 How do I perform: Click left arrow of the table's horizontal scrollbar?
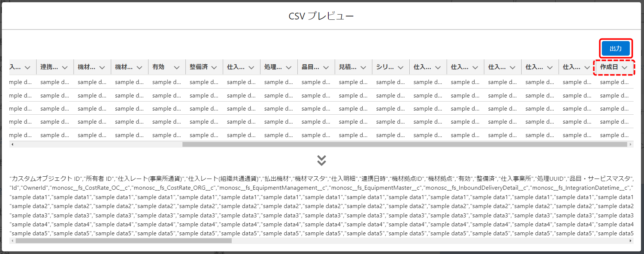pos(12,144)
